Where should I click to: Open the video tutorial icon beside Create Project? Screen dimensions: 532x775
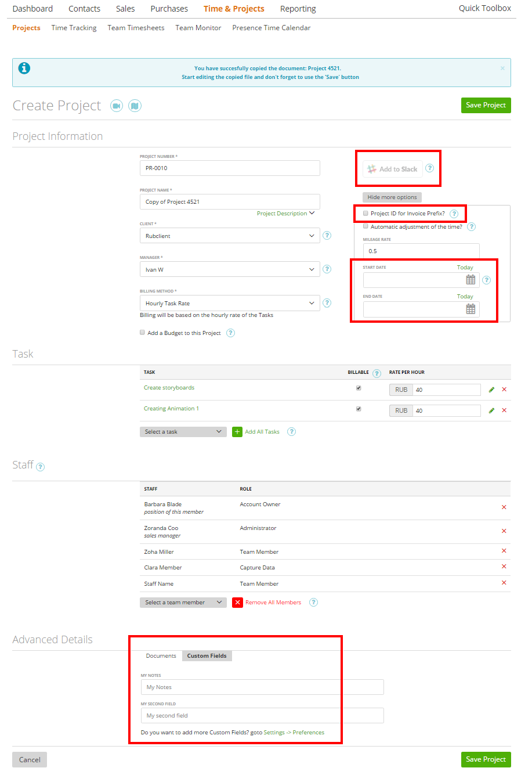[x=117, y=106]
